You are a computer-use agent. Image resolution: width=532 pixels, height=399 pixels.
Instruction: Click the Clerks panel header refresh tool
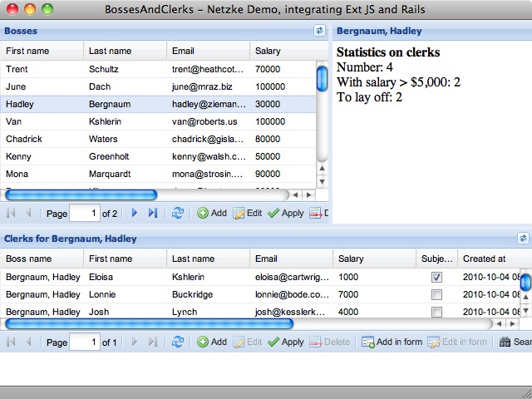pos(523,238)
